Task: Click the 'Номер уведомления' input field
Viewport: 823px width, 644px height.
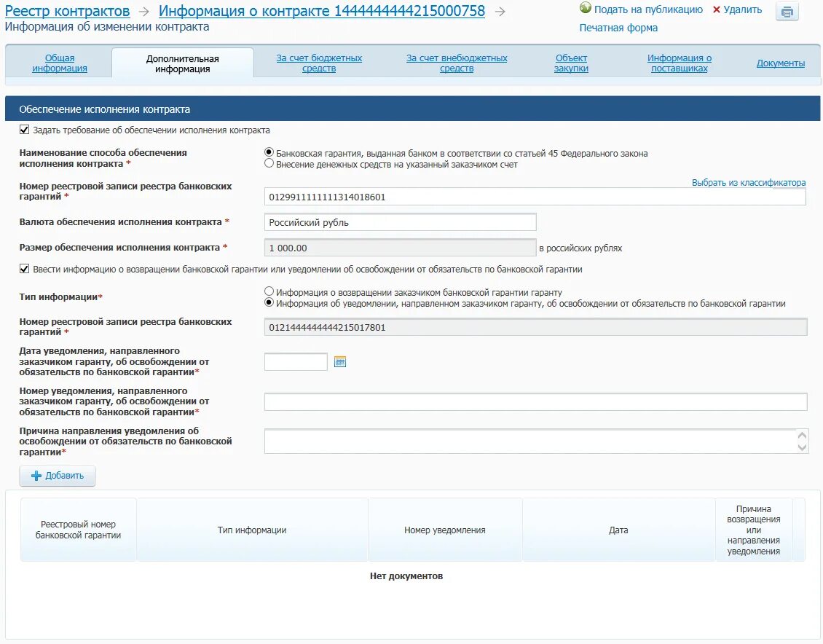Action: (535, 401)
